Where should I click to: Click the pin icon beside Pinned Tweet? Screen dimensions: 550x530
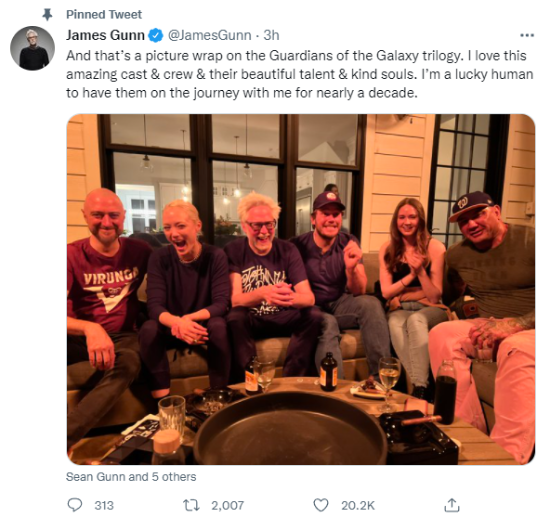click(47, 15)
